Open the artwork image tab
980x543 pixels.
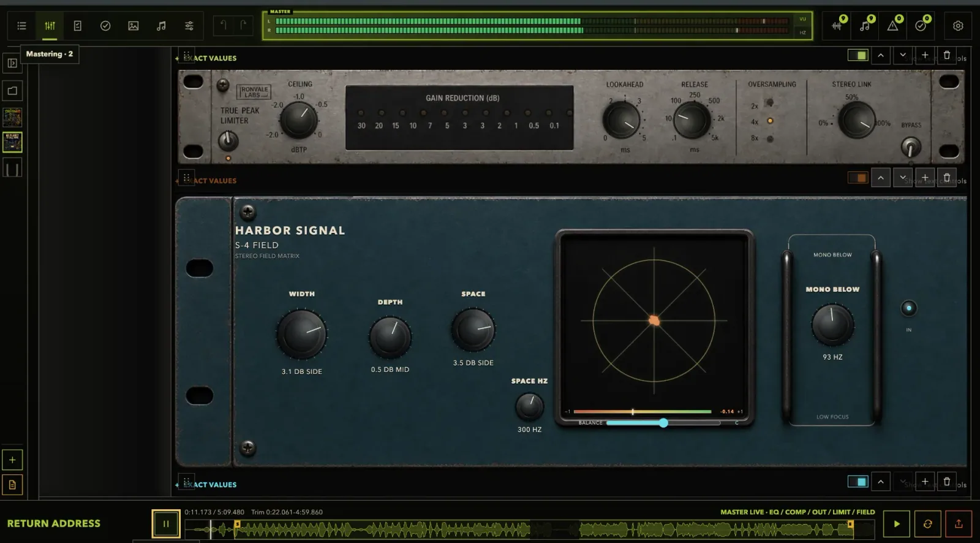pos(133,26)
